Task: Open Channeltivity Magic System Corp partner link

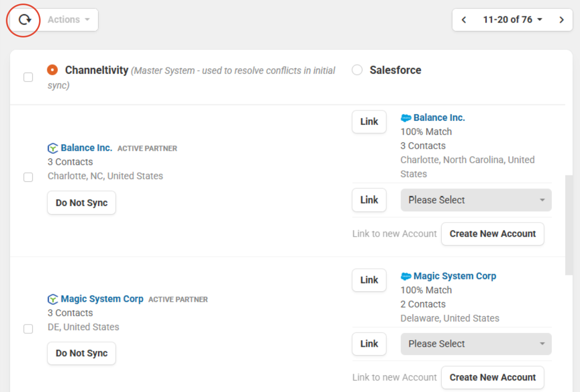Action: pyautogui.click(x=102, y=299)
